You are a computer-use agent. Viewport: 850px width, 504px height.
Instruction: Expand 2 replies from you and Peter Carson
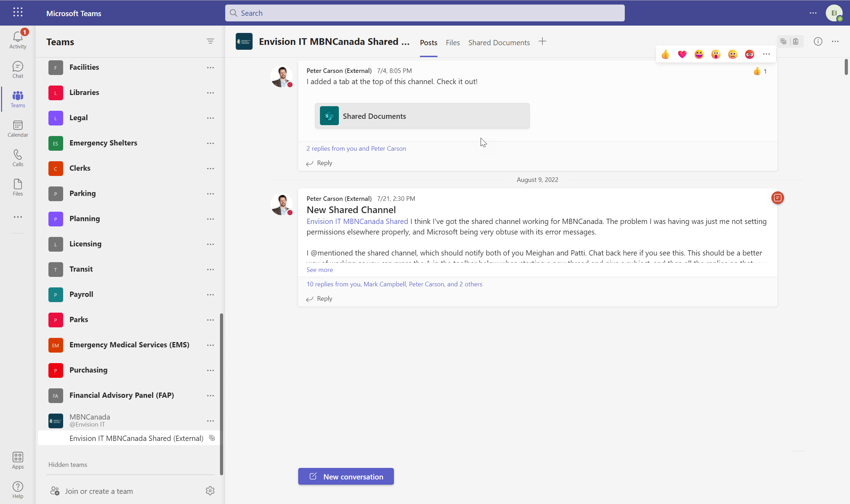click(x=356, y=148)
